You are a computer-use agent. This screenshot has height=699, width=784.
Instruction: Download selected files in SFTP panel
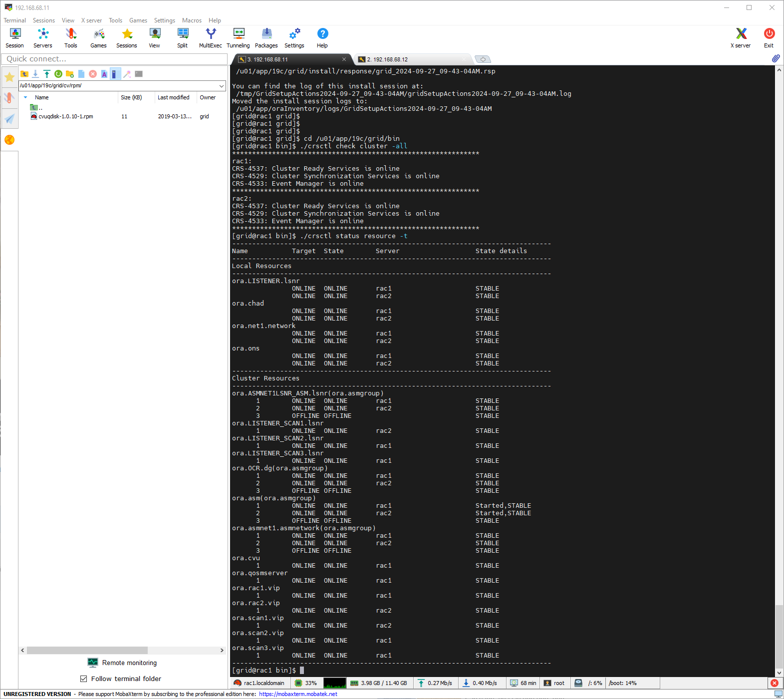click(x=35, y=74)
